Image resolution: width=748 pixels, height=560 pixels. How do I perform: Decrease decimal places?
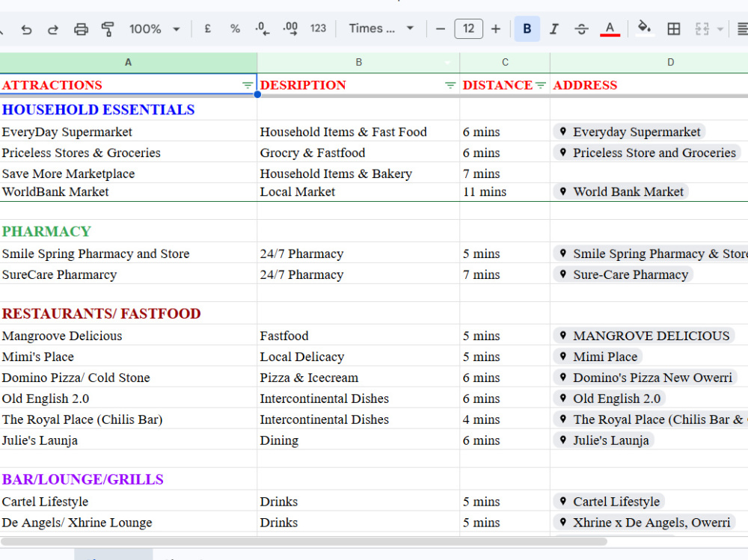point(263,29)
